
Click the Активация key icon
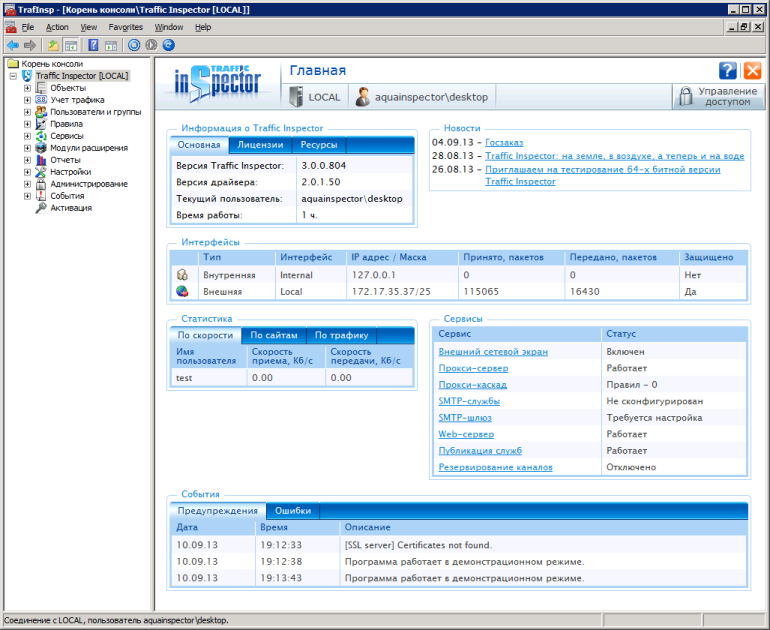(x=41, y=208)
